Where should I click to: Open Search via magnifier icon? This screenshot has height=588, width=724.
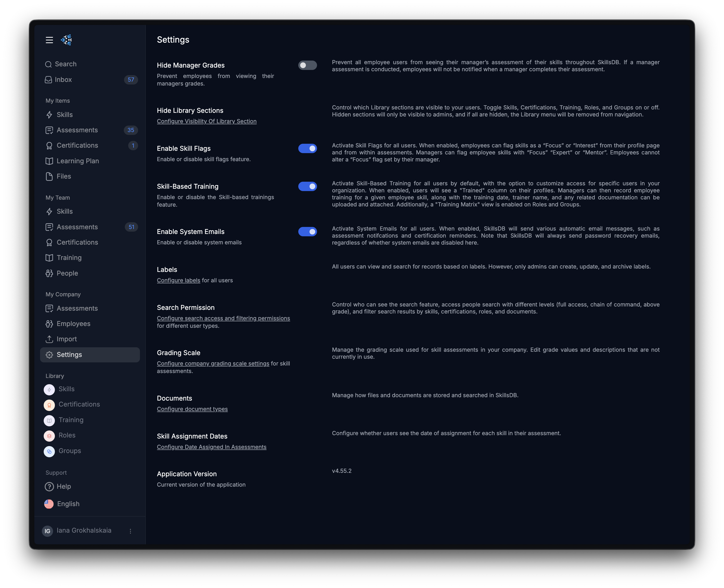48,64
